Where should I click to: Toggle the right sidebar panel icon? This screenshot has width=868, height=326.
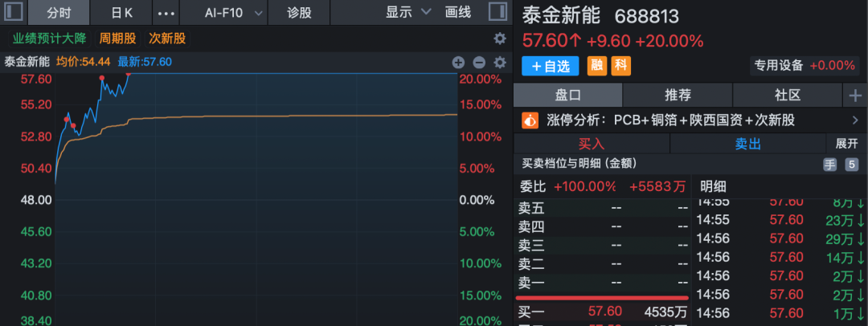click(497, 11)
